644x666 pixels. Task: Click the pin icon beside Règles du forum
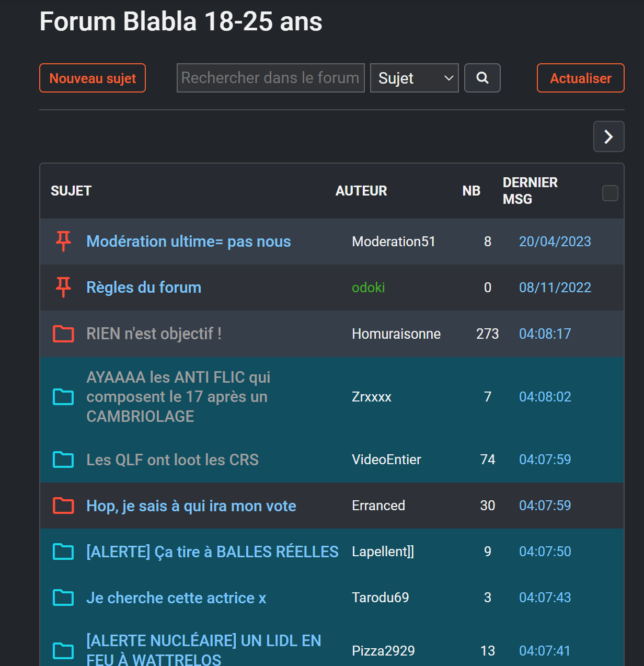click(x=63, y=287)
